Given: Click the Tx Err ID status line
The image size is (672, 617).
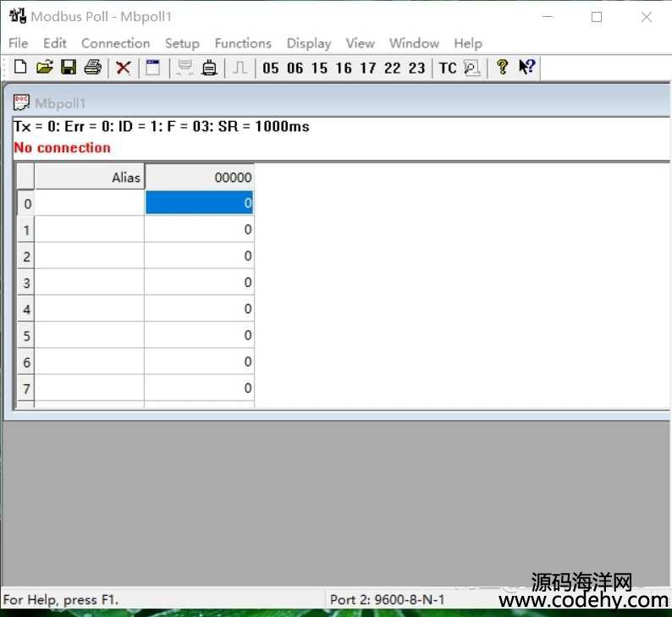Looking at the screenshot, I should coord(161,126).
